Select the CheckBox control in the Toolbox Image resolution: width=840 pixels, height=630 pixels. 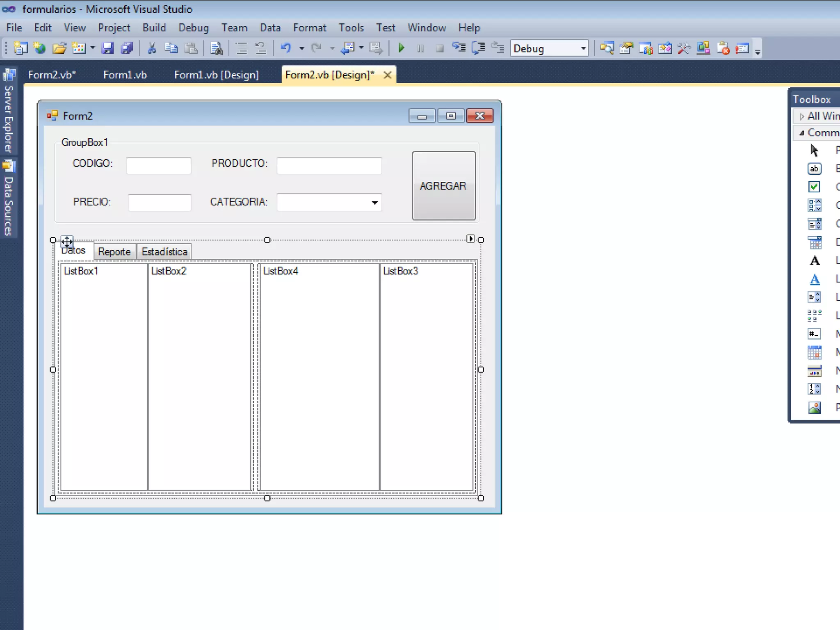pyautogui.click(x=814, y=187)
